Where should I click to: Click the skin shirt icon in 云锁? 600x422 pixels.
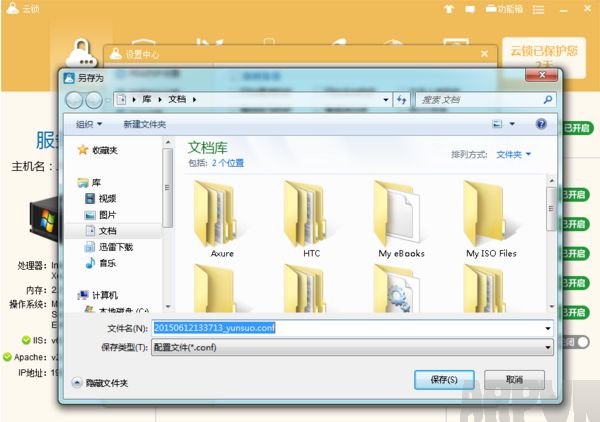point(449,8)
